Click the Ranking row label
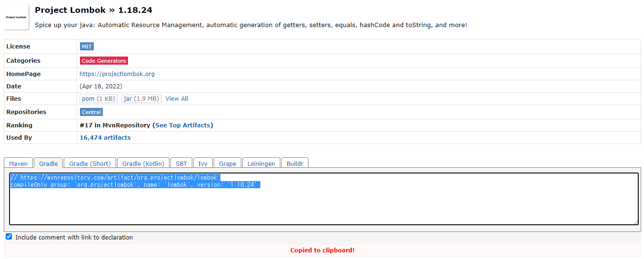Screen dimensions: 644x259 click(20, 125)
